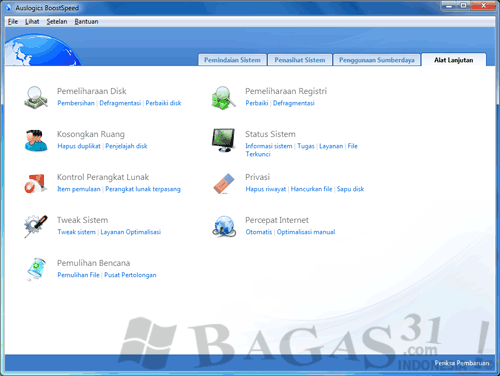500x376 pixels.
Task: Open the Informasi sistem link
Action: [269, 146]
